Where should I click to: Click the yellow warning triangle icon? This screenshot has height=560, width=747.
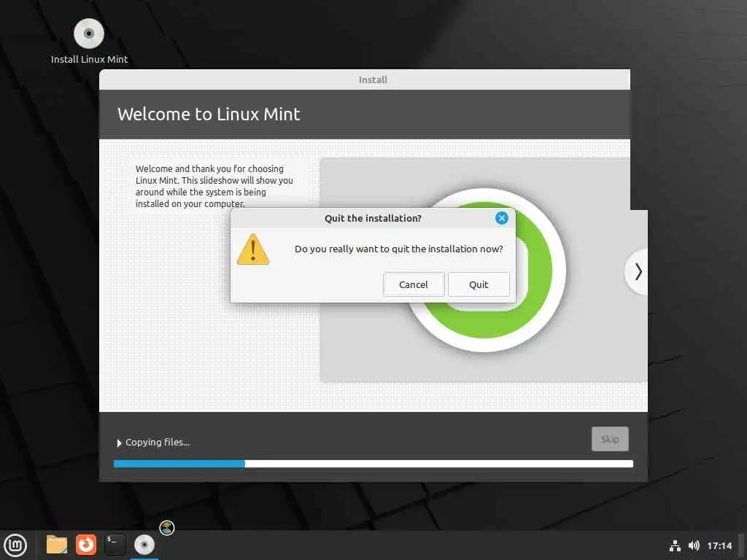tap(253, 249)
